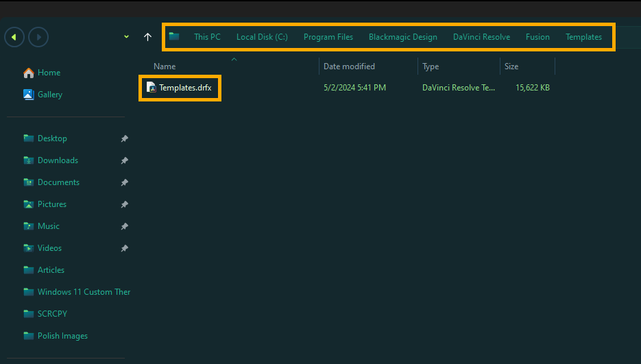Go back using the back arrow button
This screenshot has height=364, width=641.
14,37
